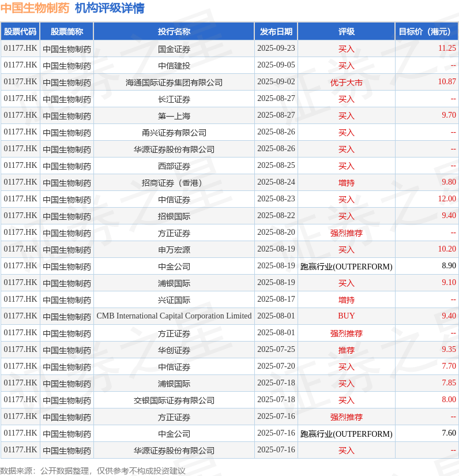Click the 投行名称 column header
The image size is (459, 476).
(174, 32)
